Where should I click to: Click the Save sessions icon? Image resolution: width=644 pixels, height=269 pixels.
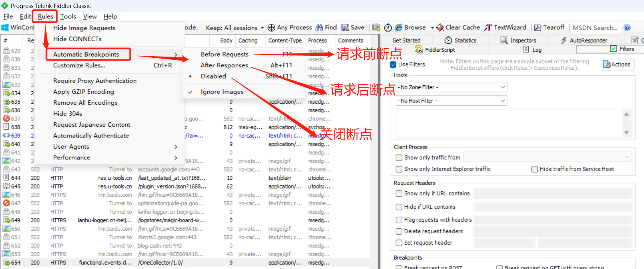tap(345, 27)
